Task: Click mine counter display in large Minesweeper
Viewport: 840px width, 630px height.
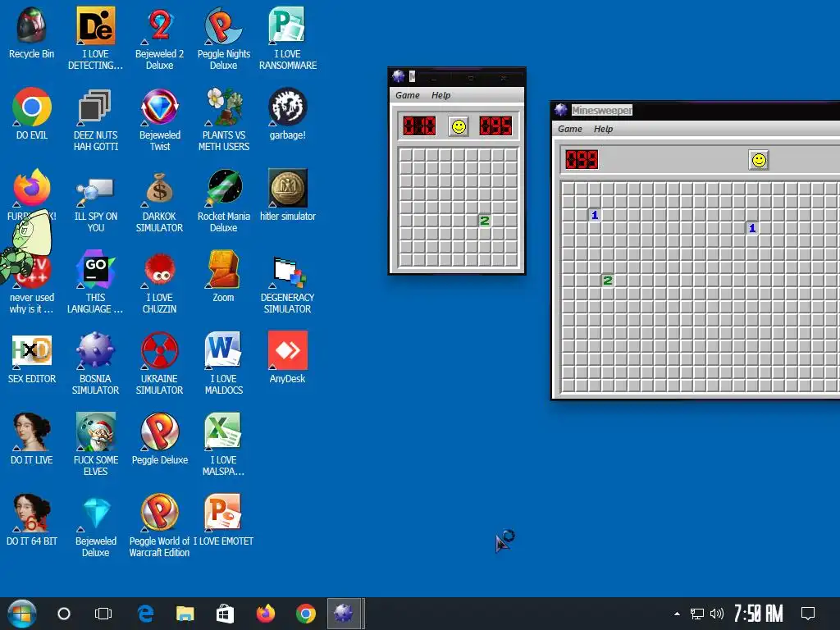Action: point(582,160)
